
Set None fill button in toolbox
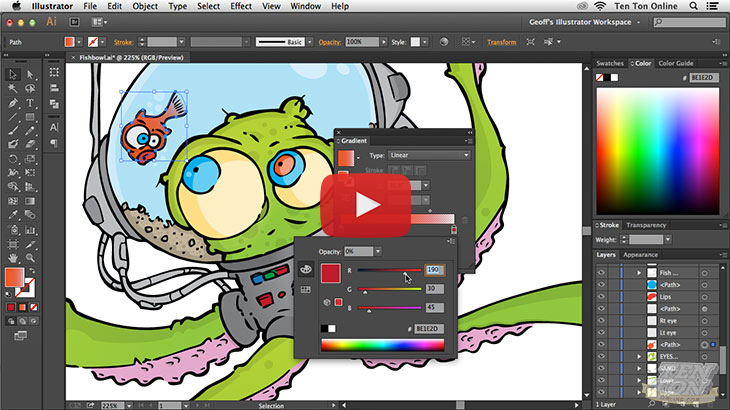(34, 307)
